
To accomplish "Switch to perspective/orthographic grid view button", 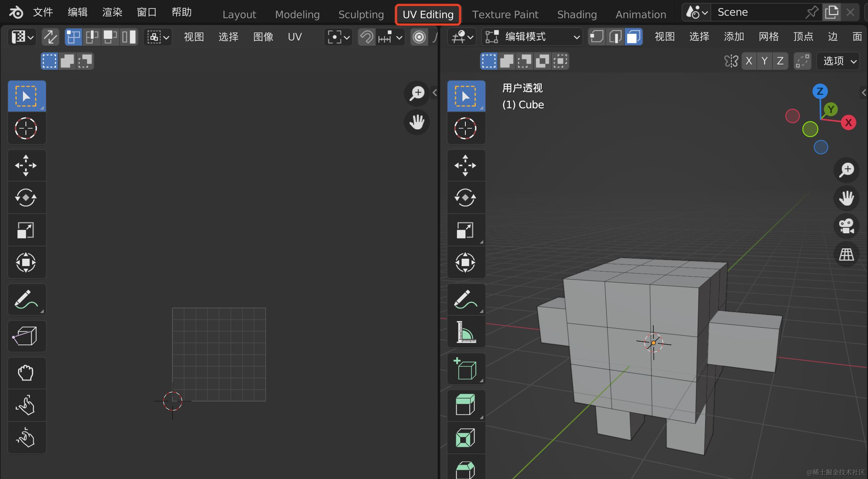I will 846,254.
